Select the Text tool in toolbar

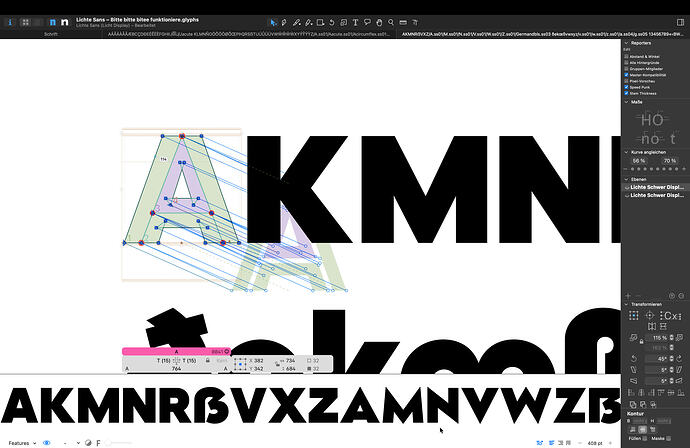[x=355, y=22]
